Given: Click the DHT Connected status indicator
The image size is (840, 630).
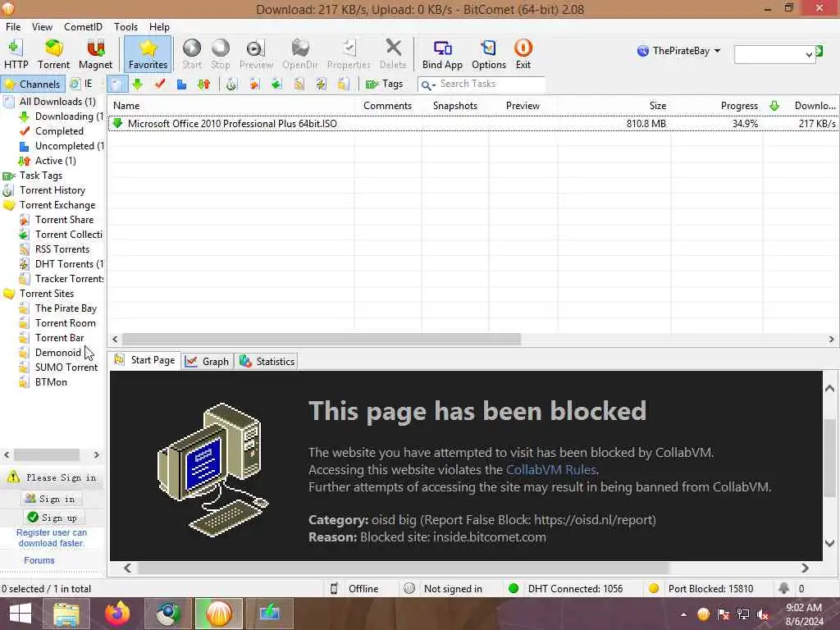Looking at the screenshot, I should (567, 589).
